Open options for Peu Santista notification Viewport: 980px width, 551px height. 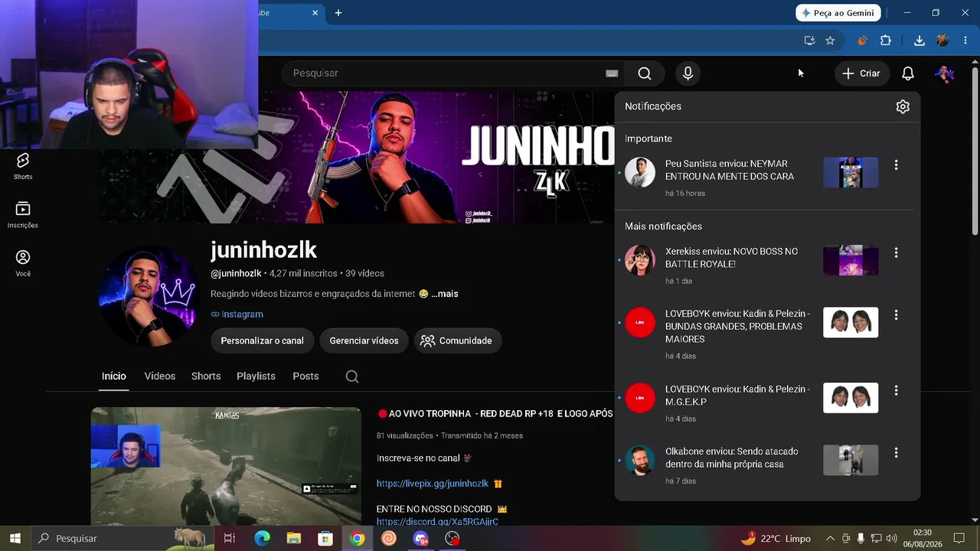tap(896, 165)
